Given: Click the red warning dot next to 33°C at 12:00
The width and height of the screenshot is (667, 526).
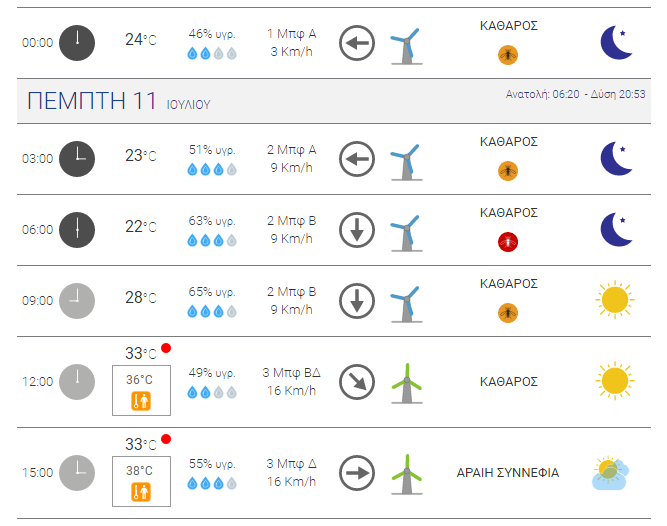Looking at the screenshot, I should point(166,348).
